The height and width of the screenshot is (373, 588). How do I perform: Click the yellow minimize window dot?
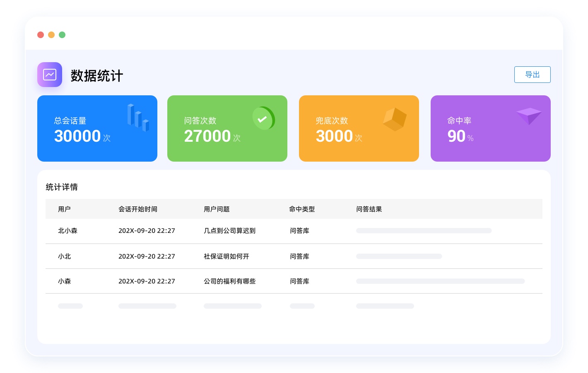[51, 35]
